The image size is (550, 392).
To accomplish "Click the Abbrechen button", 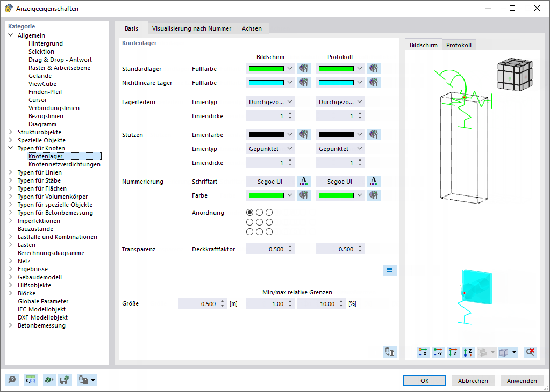I will 473,380.
